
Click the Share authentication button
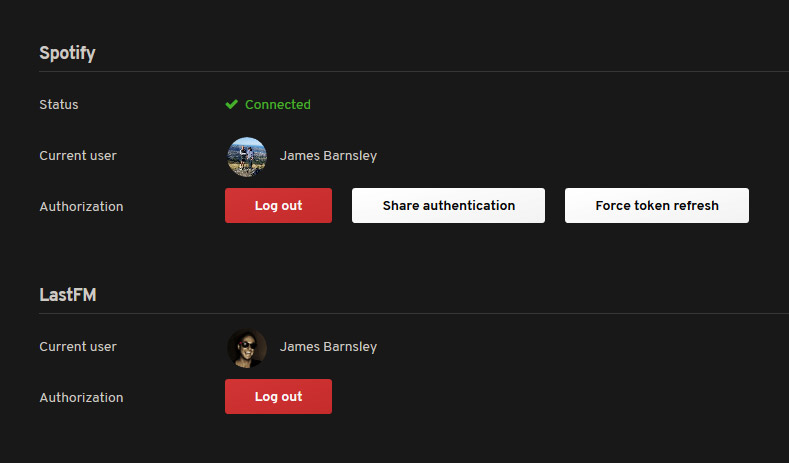click(448, 205)
